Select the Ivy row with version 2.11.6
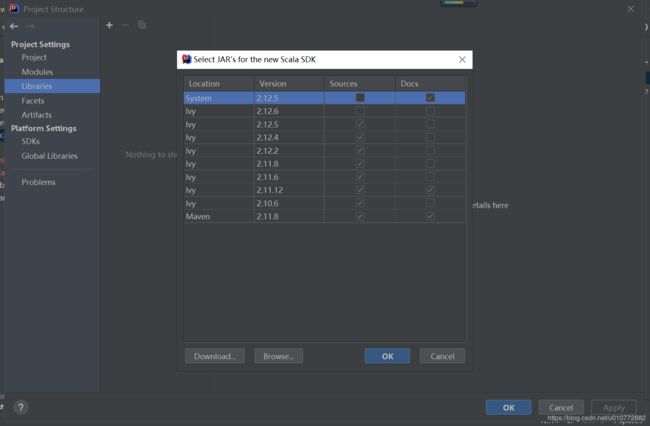Screen dimensions: 650x426 [x=324, y=177]
